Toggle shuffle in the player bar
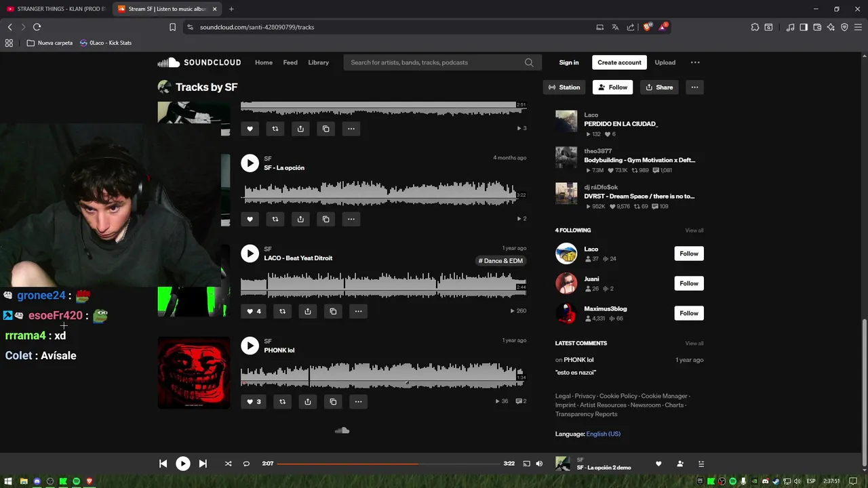 pos(228,464)
